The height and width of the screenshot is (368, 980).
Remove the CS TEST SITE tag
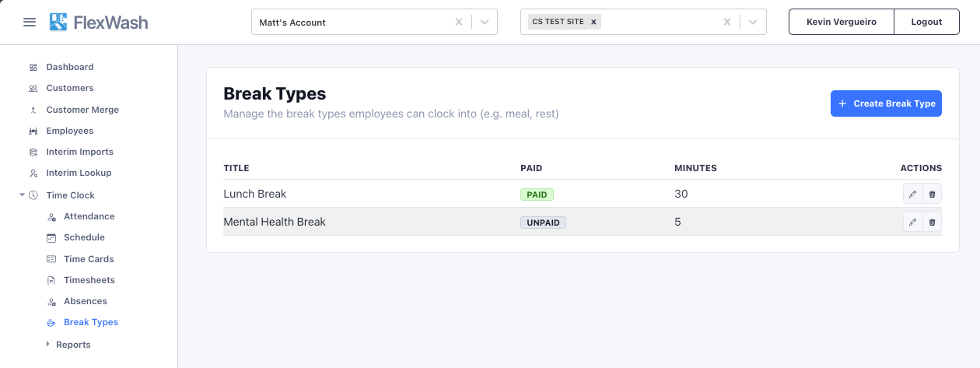pyautogui.click(x=593, y=22)
